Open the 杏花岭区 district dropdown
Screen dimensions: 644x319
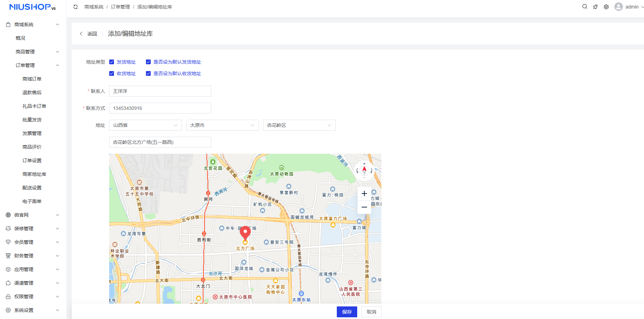299,125
